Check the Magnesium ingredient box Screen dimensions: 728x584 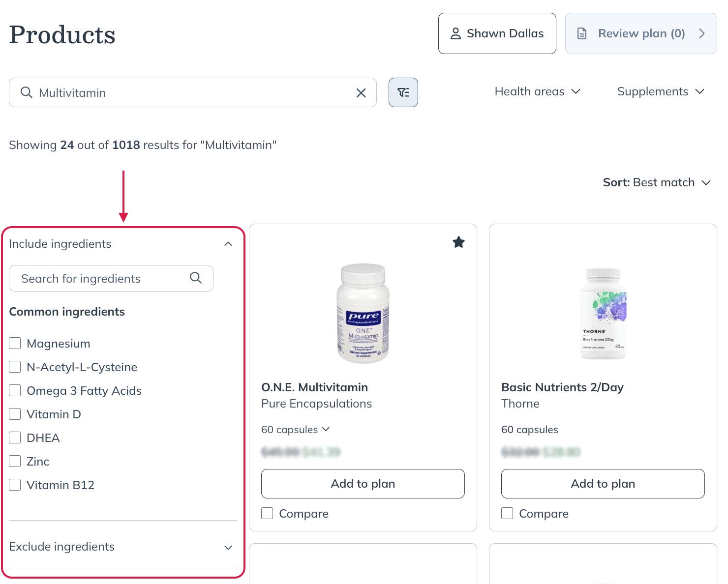(15, 343)
